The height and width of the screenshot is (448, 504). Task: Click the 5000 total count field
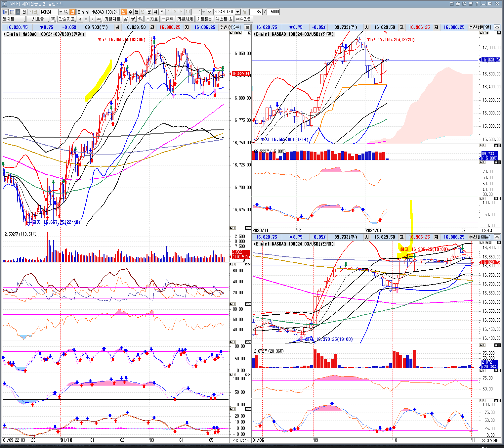(273, 12)
